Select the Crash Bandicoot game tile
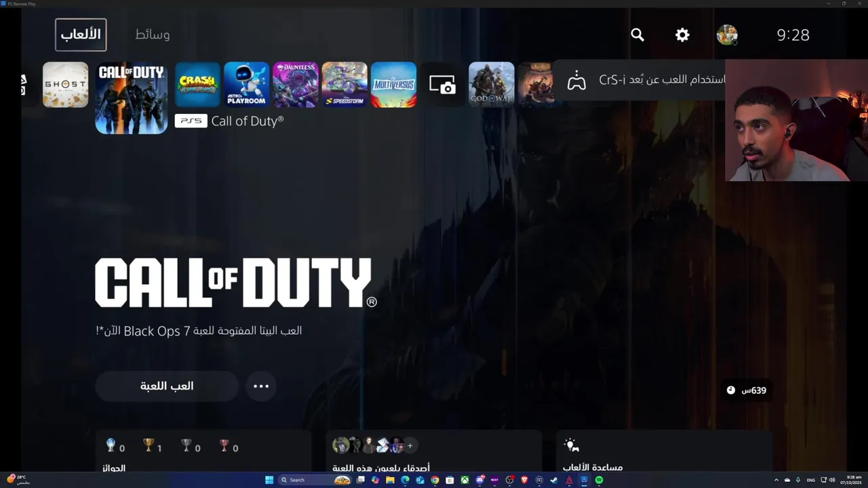The image size is (868, 488). 197,85
